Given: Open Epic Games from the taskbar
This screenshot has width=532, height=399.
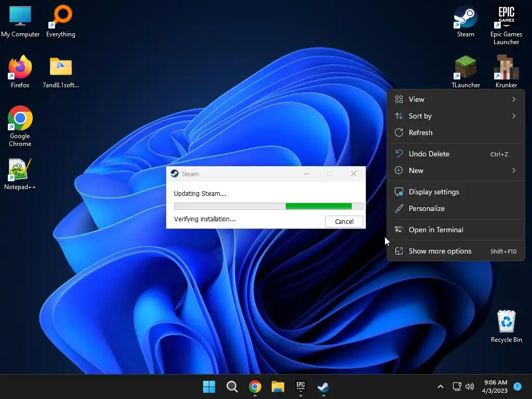Looking at the screenshot, I should [301, 387].
